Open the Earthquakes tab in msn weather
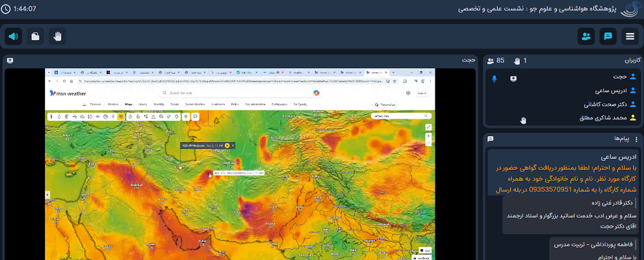 [x=279, y=105]
